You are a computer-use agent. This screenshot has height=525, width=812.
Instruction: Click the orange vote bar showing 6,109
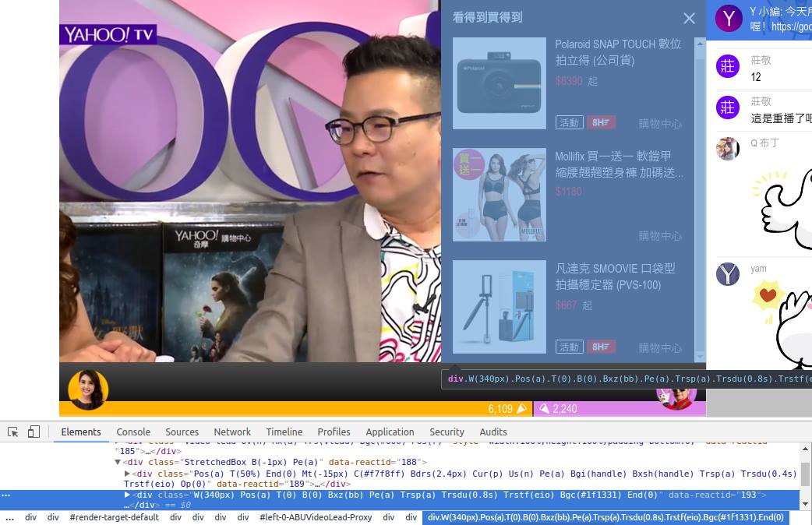[x=296, y=408]
